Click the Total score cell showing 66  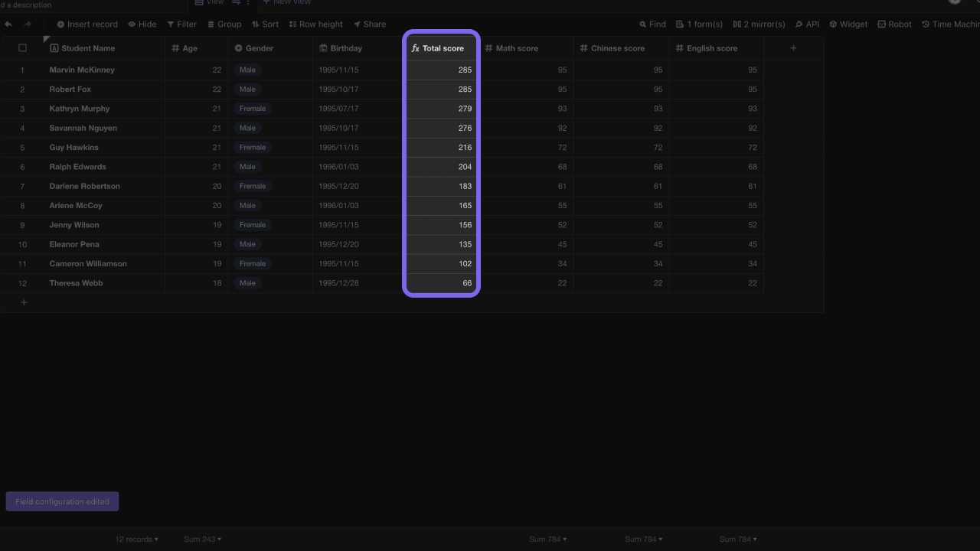(x=441, y=283)
